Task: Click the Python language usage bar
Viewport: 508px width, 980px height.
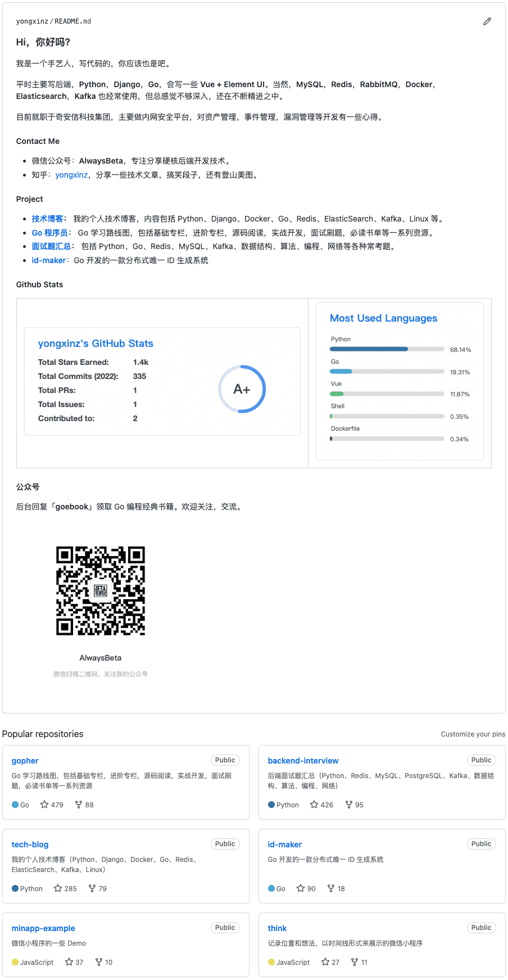Action: click(x=387, y=349)
